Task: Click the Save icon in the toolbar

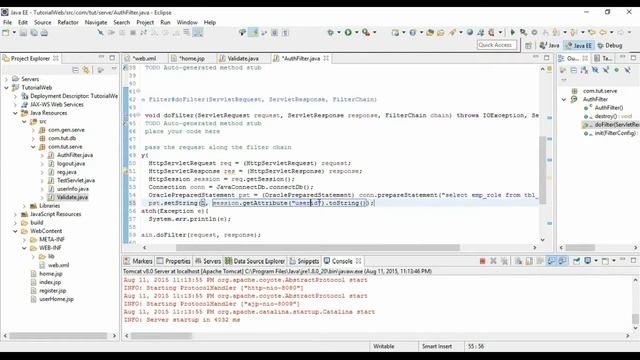Action: tap(23, 33)
